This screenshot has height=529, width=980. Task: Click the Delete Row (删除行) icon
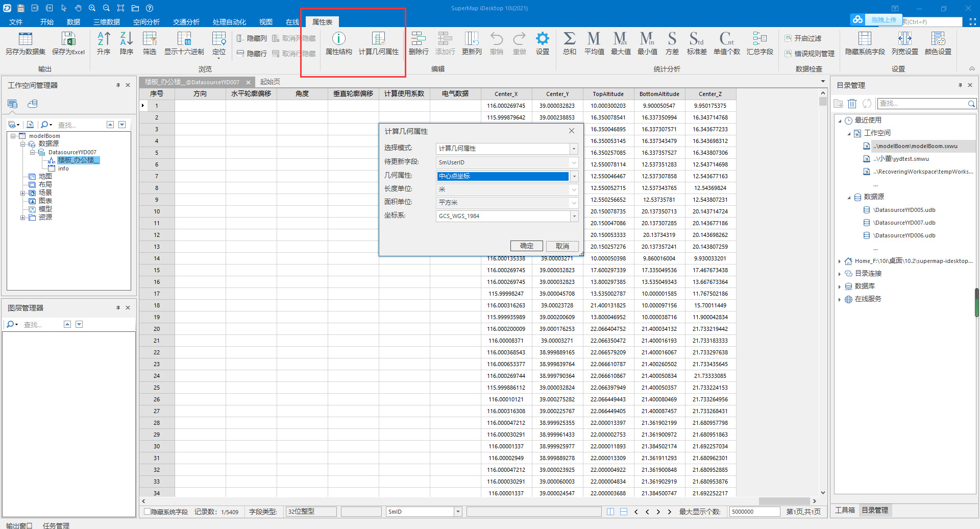[419, 39]
